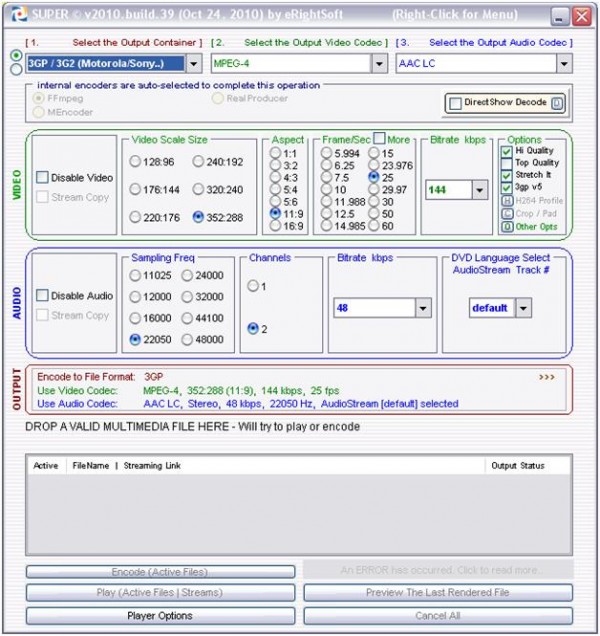
Task: Open Other Opts icon in Options
Action: pos(507,227)
